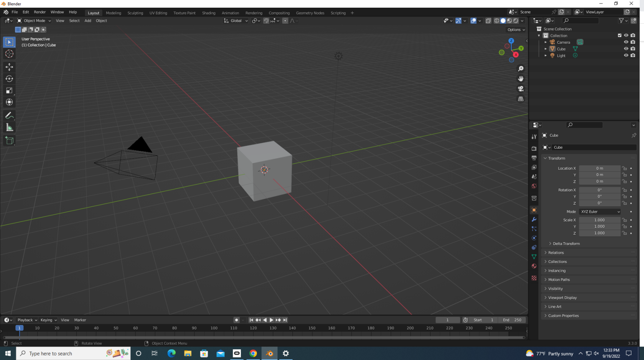This screenshot has width=644, height=360.
Task: Expand Cube in the outliner
Action: (x=545, y=49)
